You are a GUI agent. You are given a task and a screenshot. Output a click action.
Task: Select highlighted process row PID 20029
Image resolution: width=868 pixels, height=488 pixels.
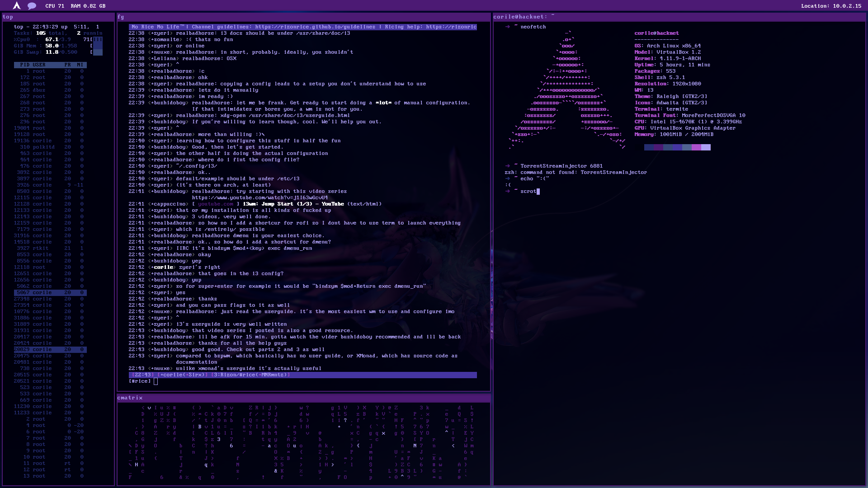click(50, 349)
